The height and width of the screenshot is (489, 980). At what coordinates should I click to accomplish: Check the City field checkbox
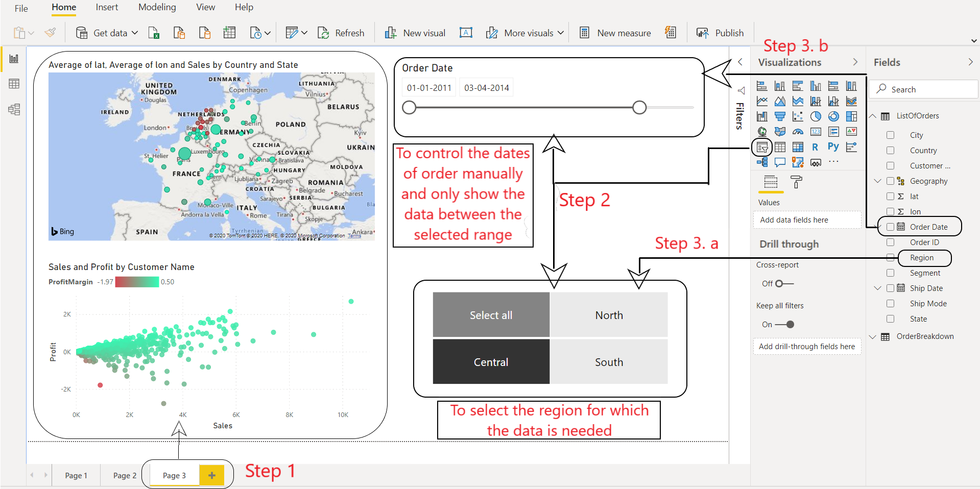890,135
